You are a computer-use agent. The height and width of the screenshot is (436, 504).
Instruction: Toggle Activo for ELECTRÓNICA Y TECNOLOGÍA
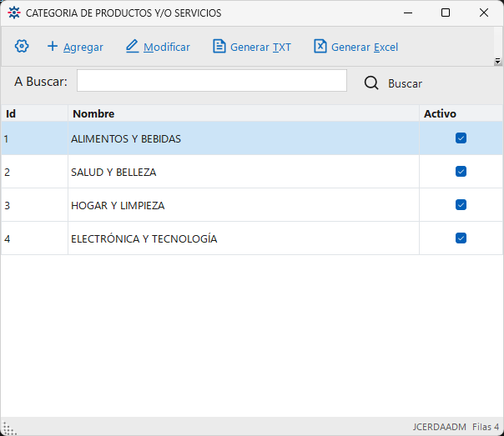pyautogui.click(x=461, y=238)
